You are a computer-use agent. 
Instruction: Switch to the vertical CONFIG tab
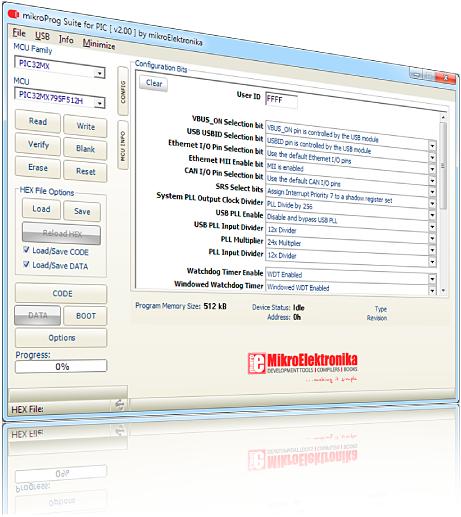coord(123,91)
